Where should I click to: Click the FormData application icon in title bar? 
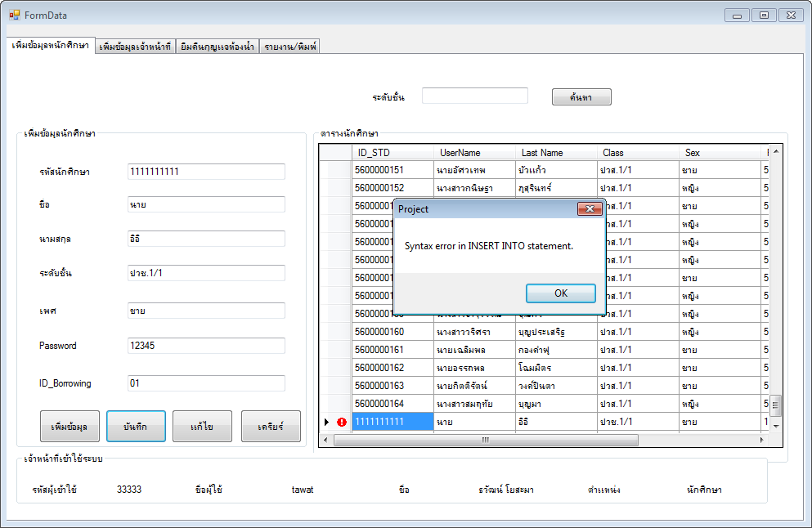click(14, 15)
